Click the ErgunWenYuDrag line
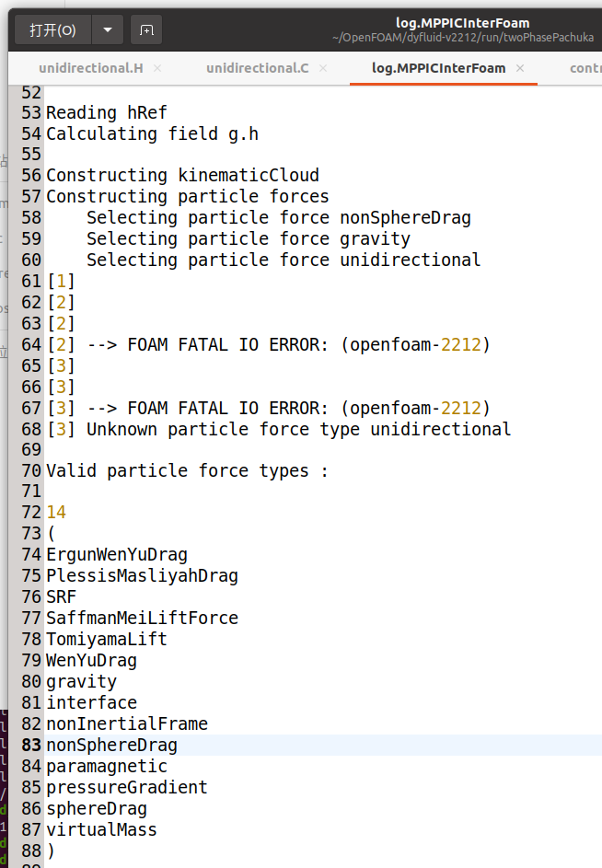Image resolution: width=602 pixels, height=868 pixels. pyautogui.click(x=117, y=554)
